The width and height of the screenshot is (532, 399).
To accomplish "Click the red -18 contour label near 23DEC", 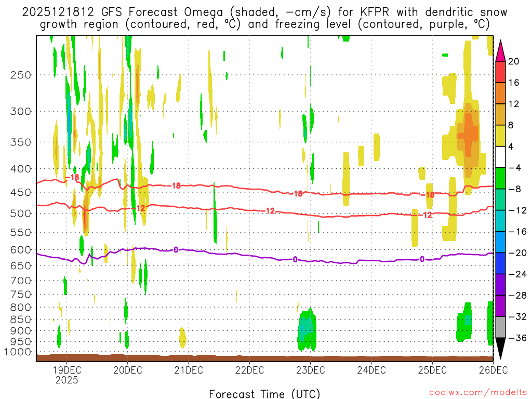I will [x=296, y=194].
